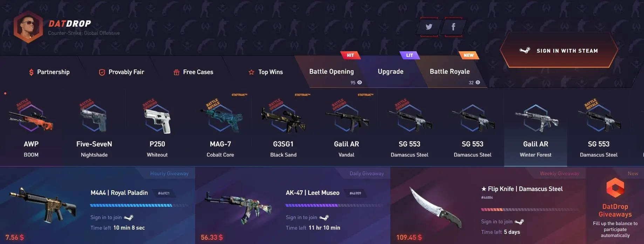
Task: Click the eye viewer icon under Battle Opening
Action: click(359, 83)
